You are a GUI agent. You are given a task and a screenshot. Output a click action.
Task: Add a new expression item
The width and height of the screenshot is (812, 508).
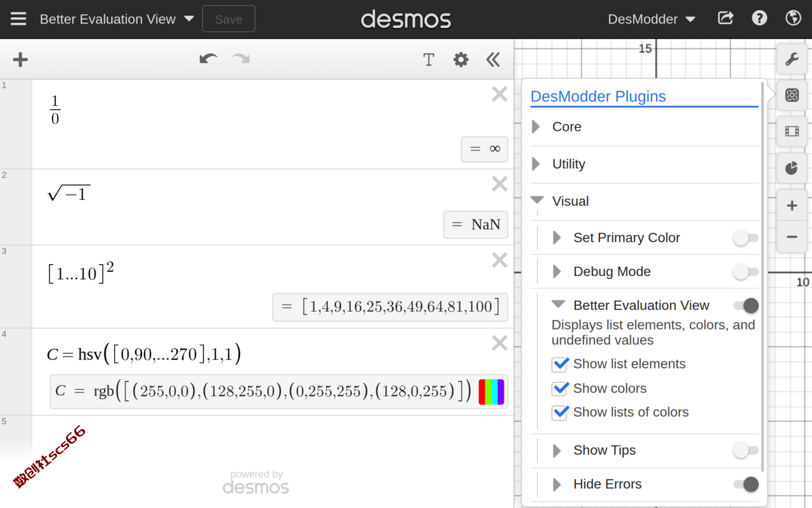click(x=20, y=60)
